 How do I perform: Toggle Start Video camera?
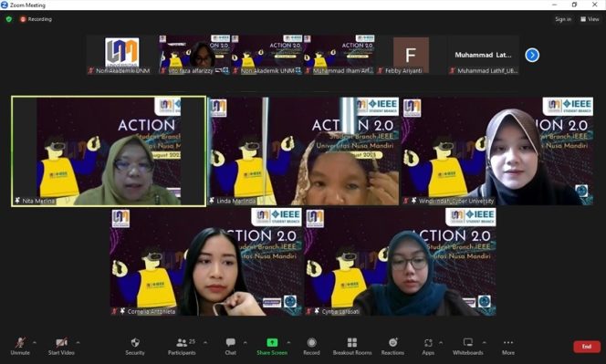coord(61,347)
